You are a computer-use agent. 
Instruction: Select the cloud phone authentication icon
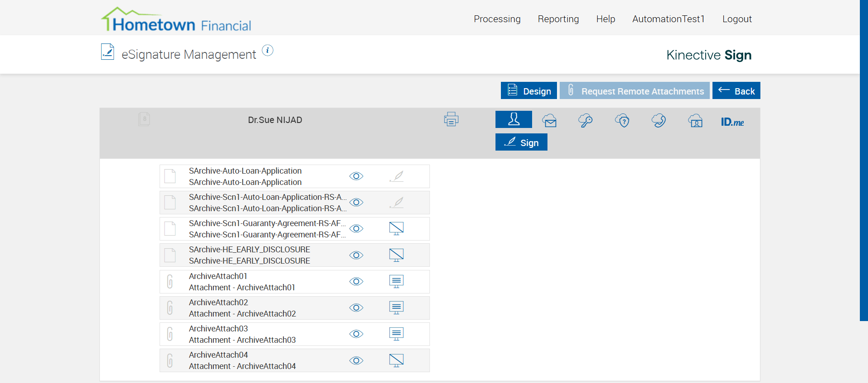[659, 121]
